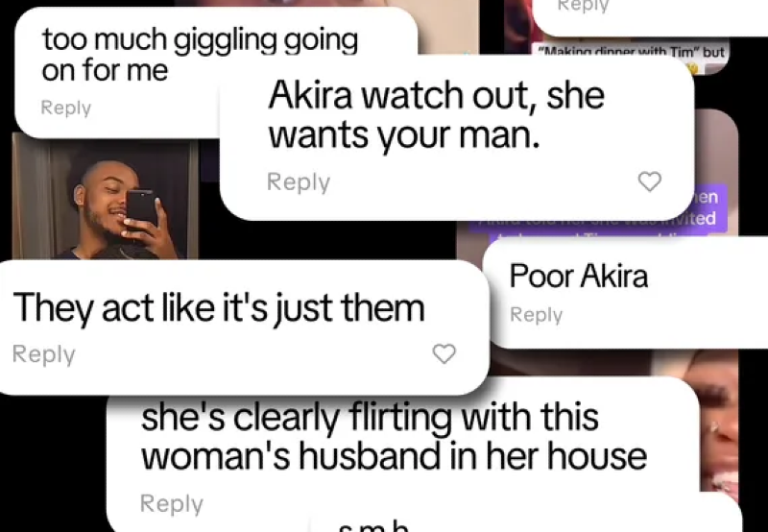Select the "too much giggling going on for me" text
Viewport: 768px width, 532px height.
point(200,55)
